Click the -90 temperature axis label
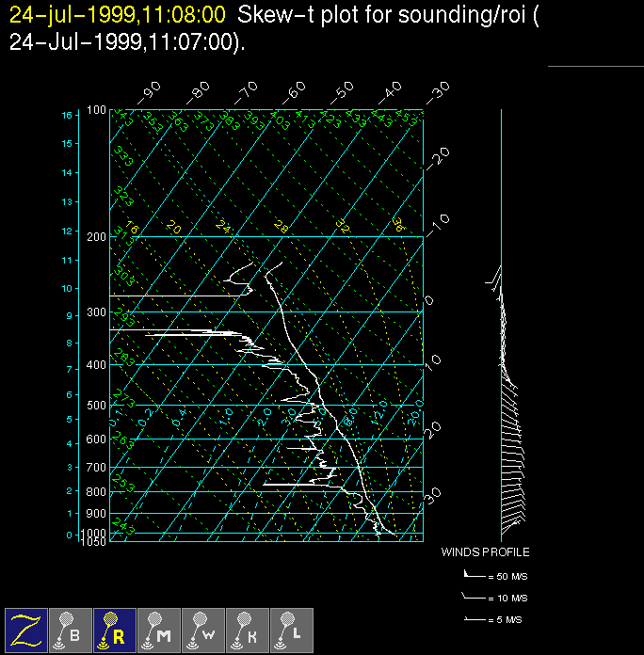644x655 pixels. [149, 91]
